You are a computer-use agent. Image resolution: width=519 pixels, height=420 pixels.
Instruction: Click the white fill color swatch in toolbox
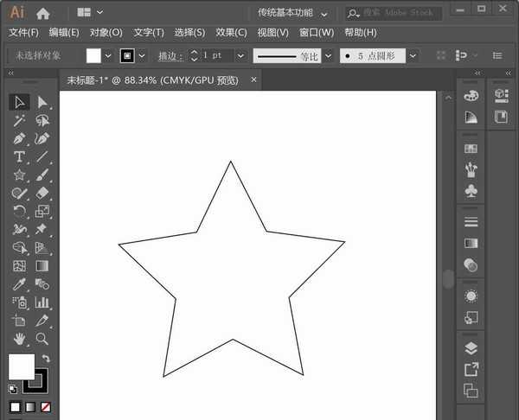20,365
